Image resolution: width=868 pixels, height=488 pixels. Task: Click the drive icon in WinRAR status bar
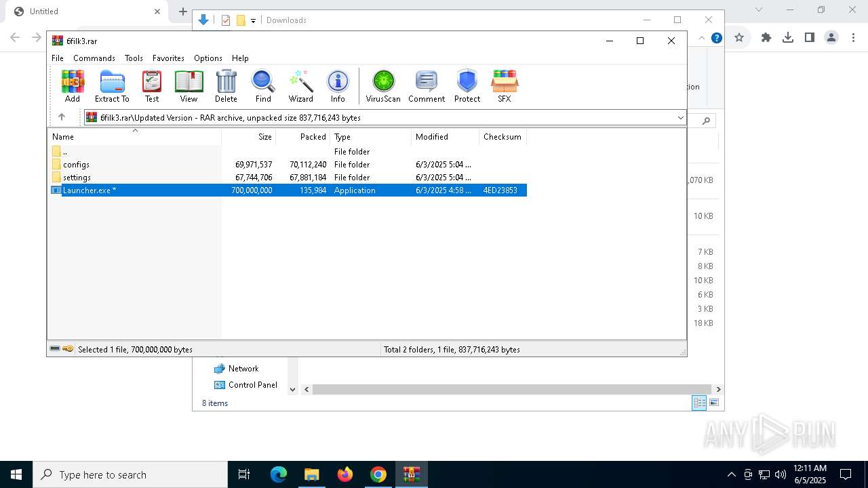pos(55,349)
